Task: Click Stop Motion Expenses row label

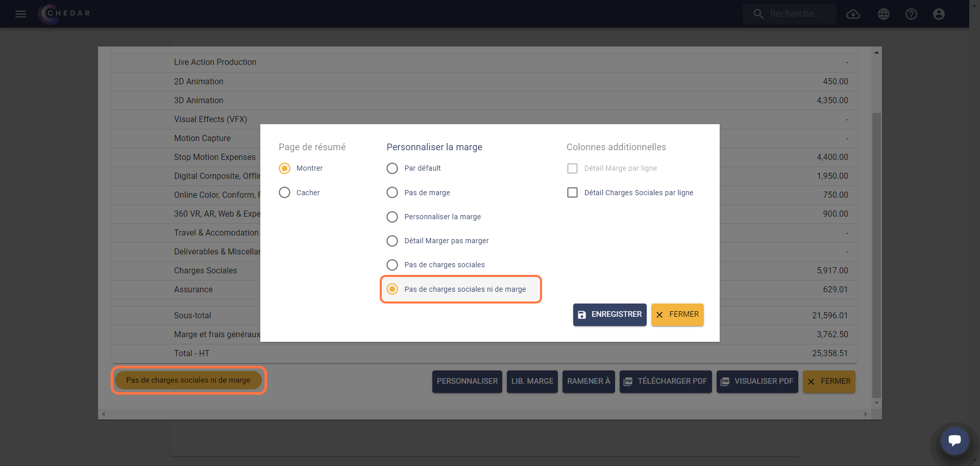Action: tap(215, 157)
